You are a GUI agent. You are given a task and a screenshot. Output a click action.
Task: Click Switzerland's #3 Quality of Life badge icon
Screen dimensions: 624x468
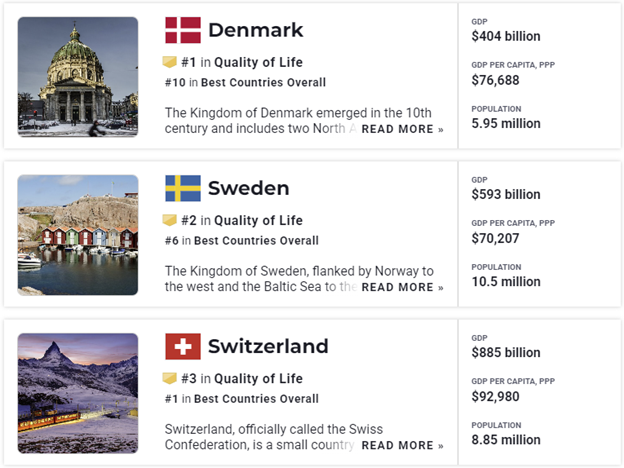pyautogui.click(x=170, y=378)
